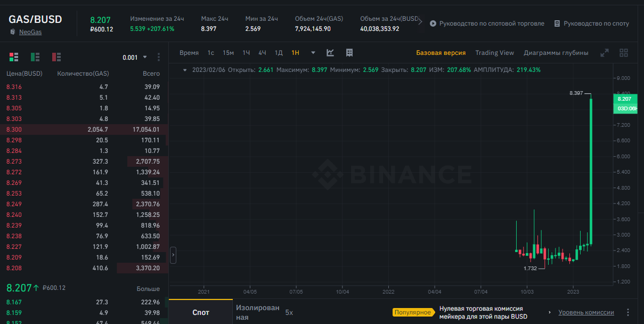The height and width of the screenshot is (324, 644).
Task: Click 5x leverage label
Action: point(289,312)
